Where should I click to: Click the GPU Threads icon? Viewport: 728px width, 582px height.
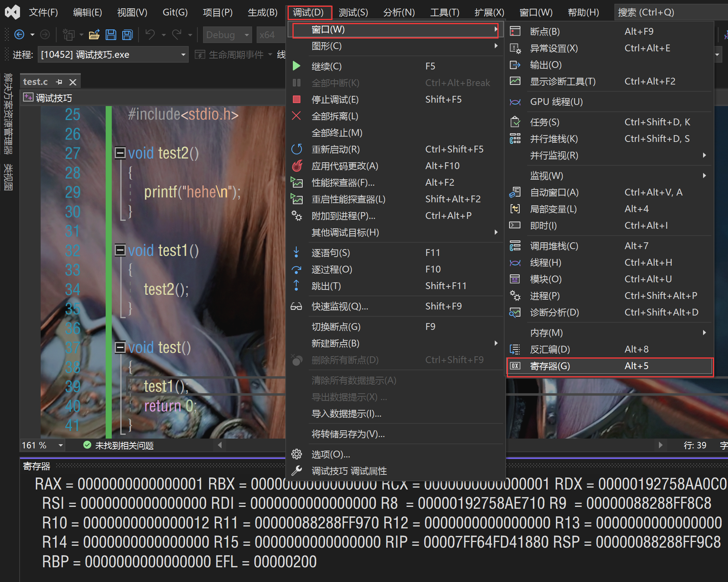coord(515,102)
